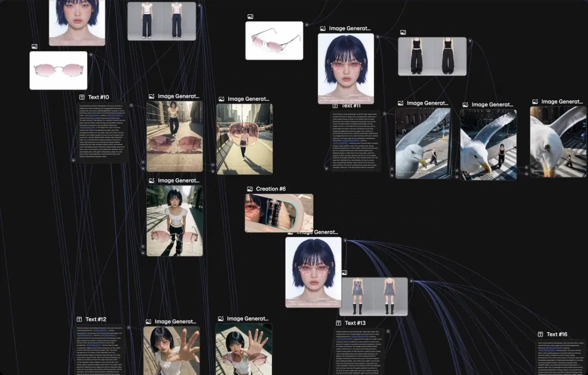Click the Text #11 prompt text body
588x375 pixels.
pyautogui.click(x=355, y=141)
